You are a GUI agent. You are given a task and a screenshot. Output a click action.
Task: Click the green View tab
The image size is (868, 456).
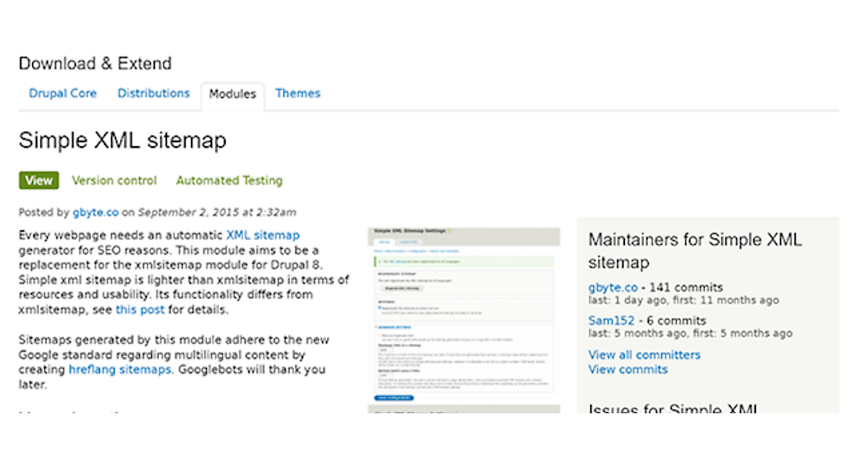[x=39, y=180]
